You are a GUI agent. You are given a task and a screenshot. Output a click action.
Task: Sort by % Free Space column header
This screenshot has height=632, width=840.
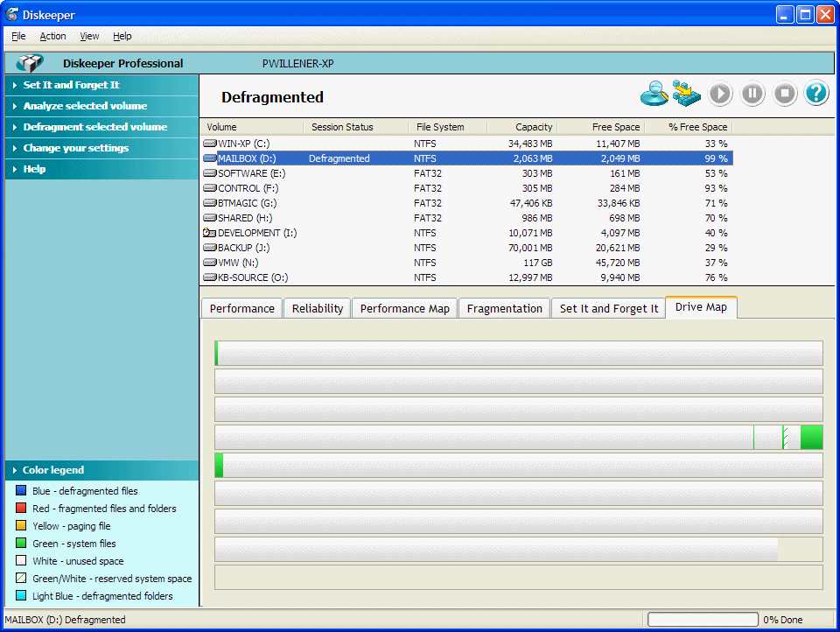pos(689,127)
